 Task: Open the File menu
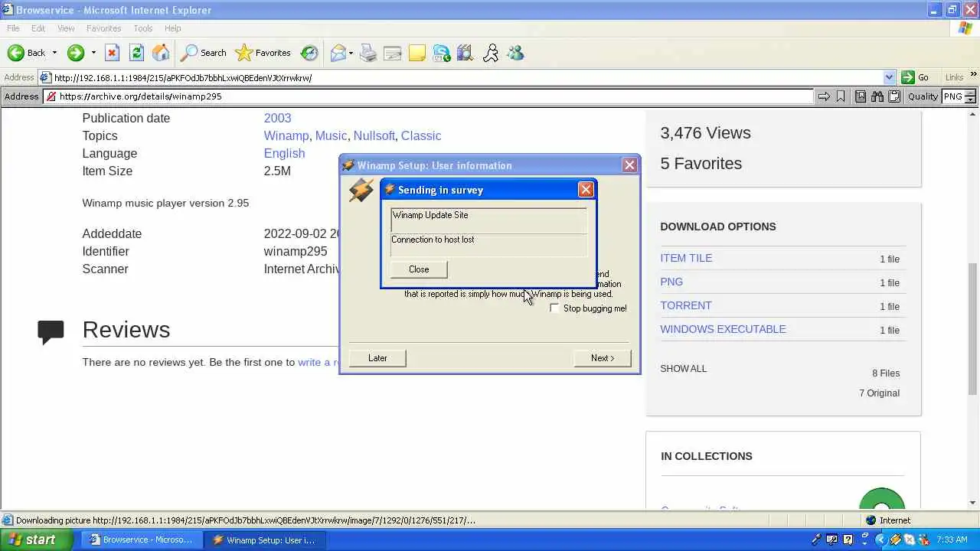(x=13, y=28)
